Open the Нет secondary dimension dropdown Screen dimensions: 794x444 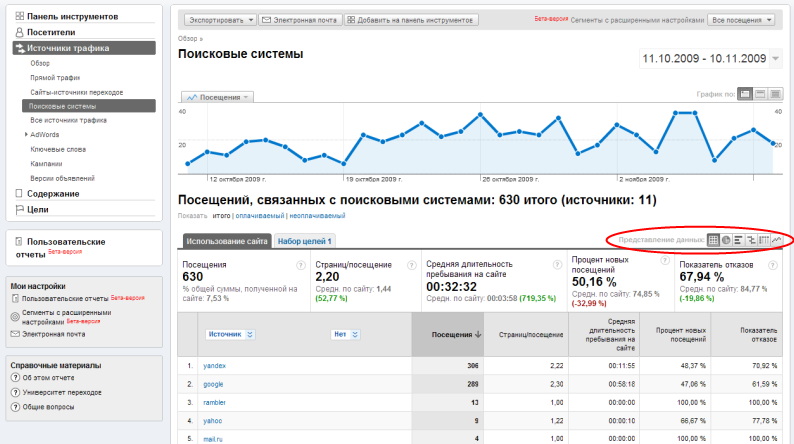345,335
